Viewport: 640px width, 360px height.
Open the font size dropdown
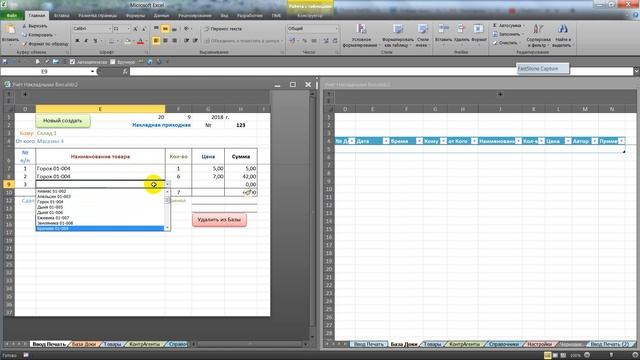[x=129, y=29]
